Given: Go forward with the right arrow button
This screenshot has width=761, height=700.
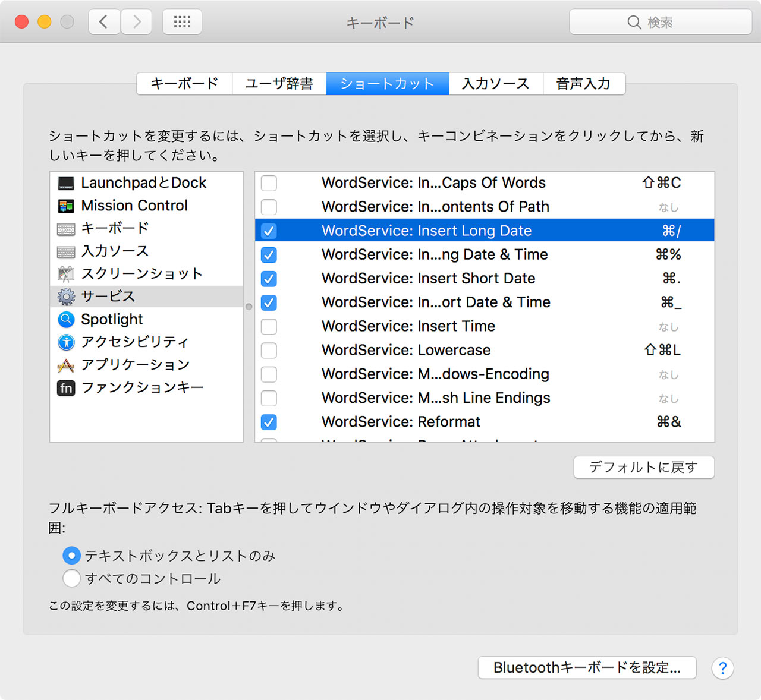Looking at the screenshot, I should (137, 22).
